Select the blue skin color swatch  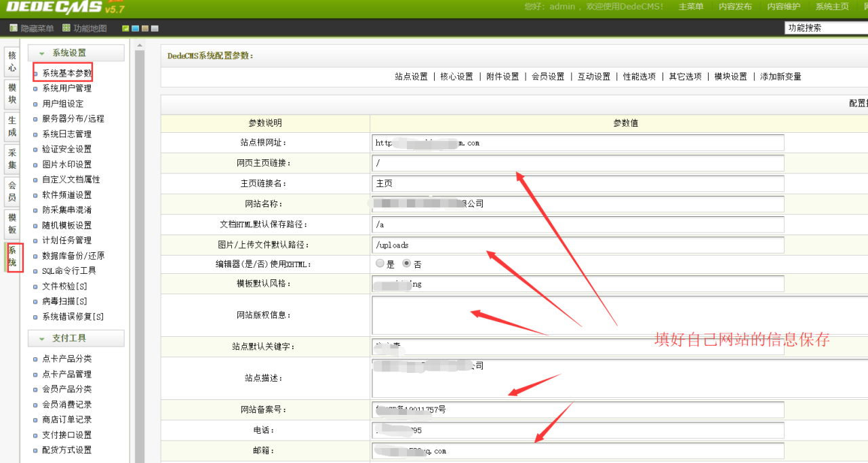pyautogui.click(x=135, y=28)
